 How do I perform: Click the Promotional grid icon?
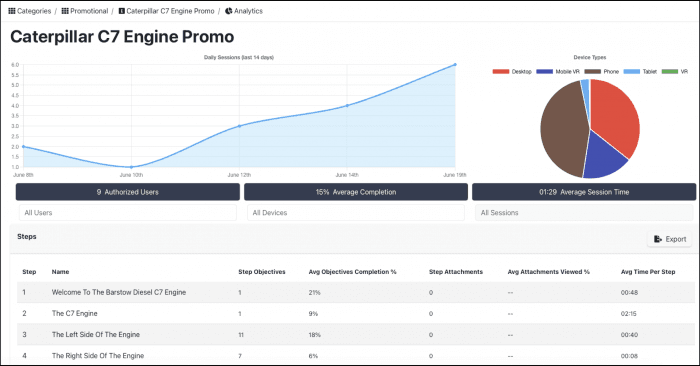click(x=65, y=11)
